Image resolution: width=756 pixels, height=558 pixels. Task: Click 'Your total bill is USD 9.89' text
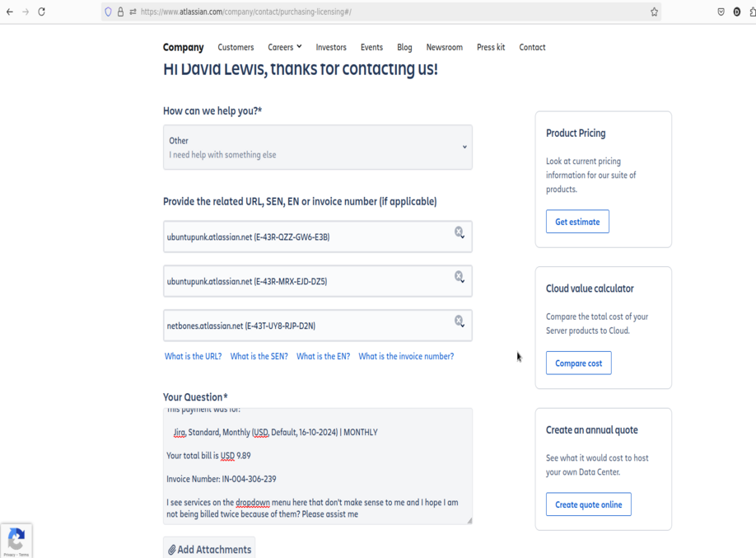[x=208, y=455]
